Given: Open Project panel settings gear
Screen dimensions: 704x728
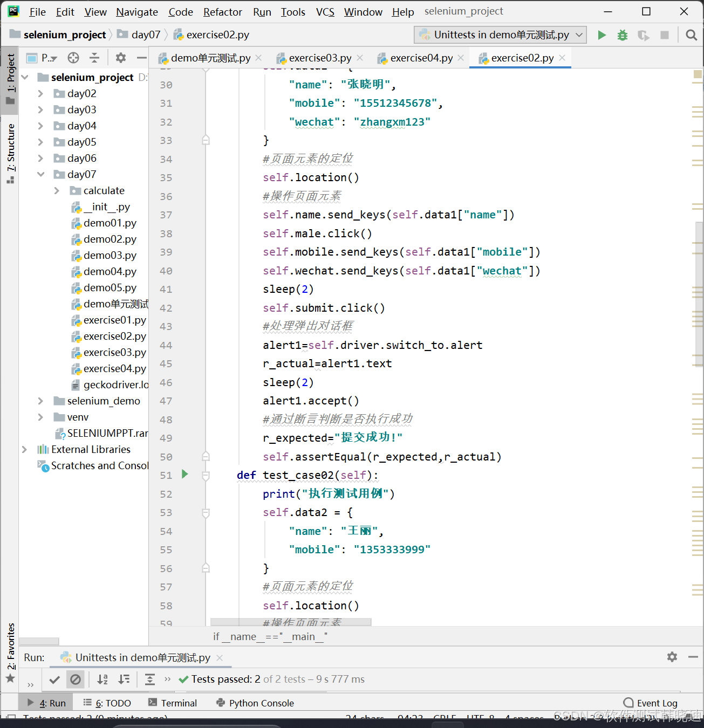Looking at the screenshot, I should tap(121, 58).
